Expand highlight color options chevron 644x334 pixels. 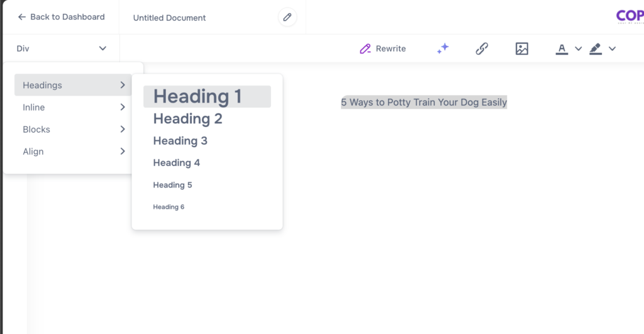point(612,48)
